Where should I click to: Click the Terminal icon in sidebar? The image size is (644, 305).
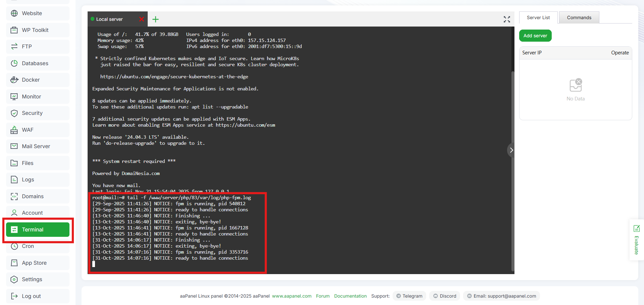[x=14, y=229]
